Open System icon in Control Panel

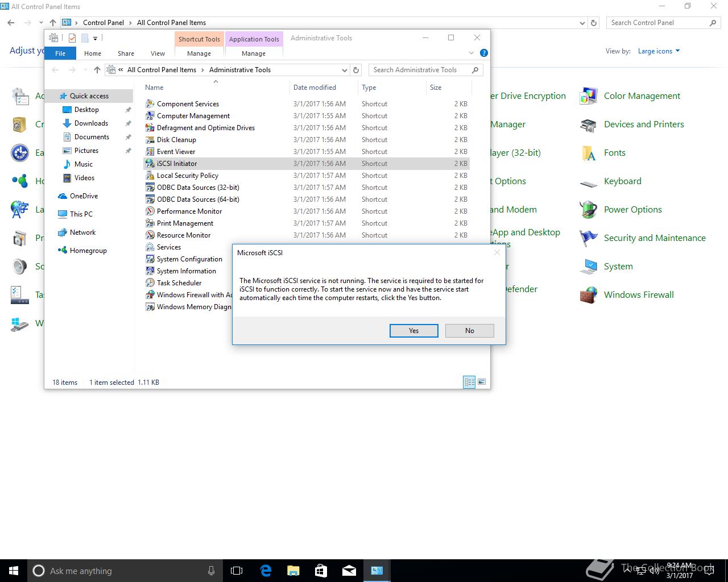tap(589, 267)
